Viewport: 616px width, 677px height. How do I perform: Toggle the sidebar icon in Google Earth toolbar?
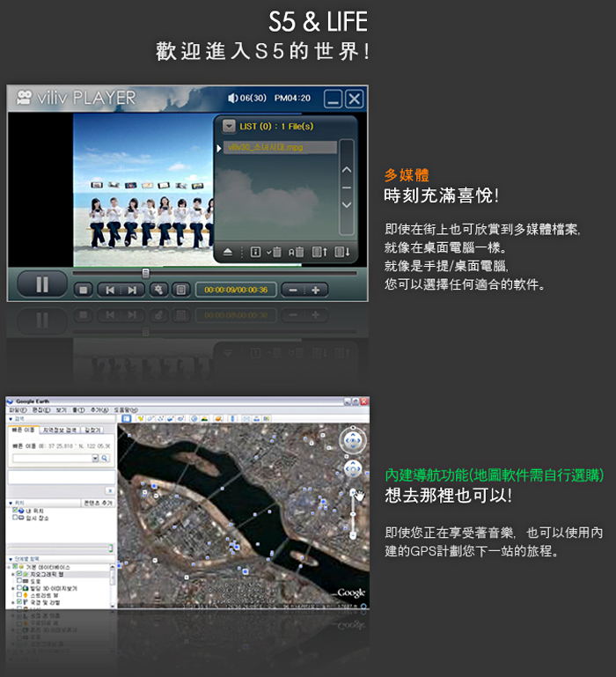[x=126, y=418]
